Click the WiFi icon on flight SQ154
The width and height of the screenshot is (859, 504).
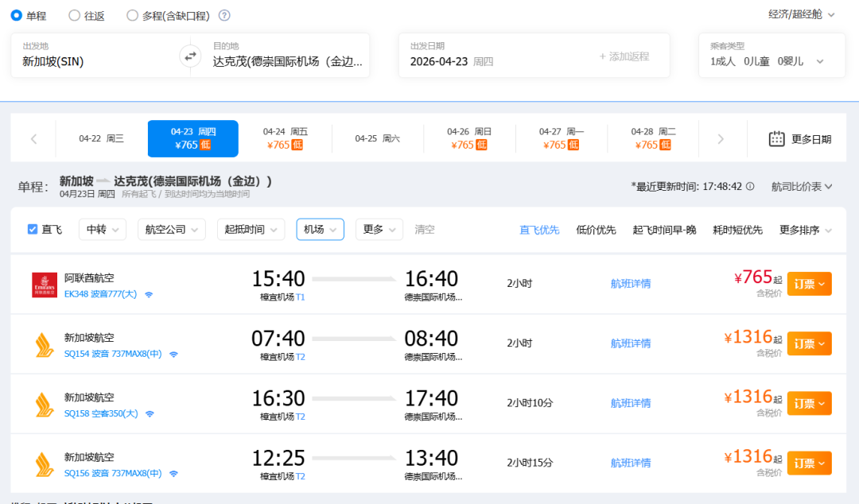tap(173, 354)
